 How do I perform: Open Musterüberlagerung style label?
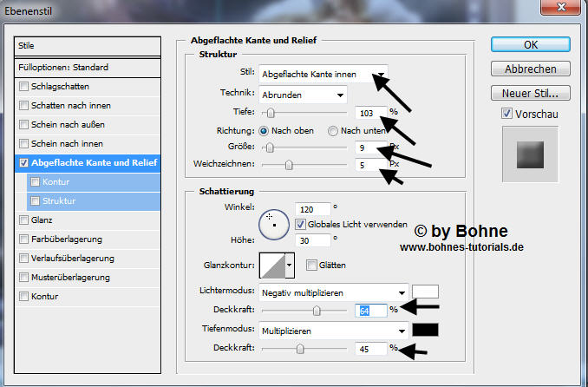(70, 278)
